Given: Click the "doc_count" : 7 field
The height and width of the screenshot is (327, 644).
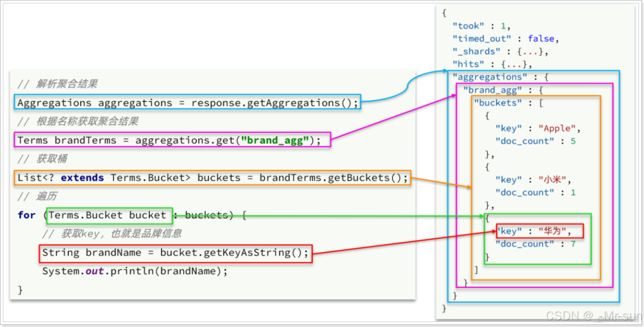Looking at the screenshot, I should (x=525, y=244).
